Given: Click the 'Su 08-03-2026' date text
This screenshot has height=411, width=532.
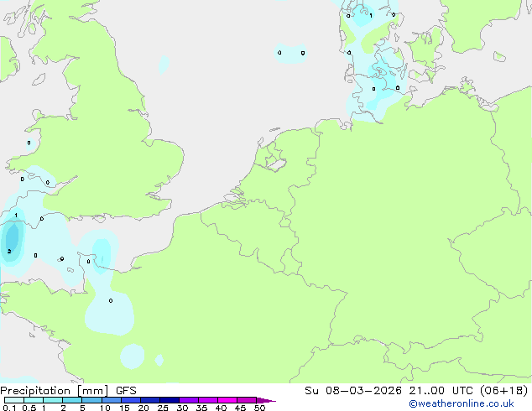Looking at the screenshot, I should [353, 391].
